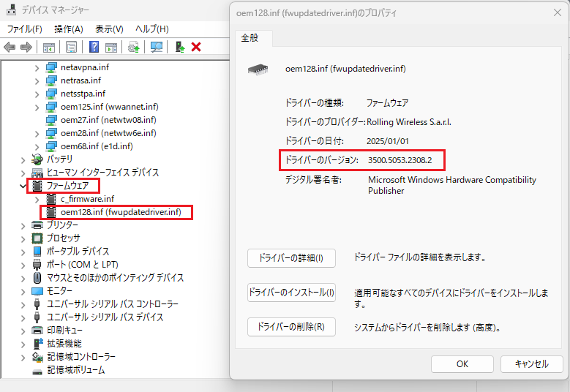Click the Add drivers green arrow icon
Image resolution: width=570 pixels, height=392 pixels.
(x=180, y=48)
